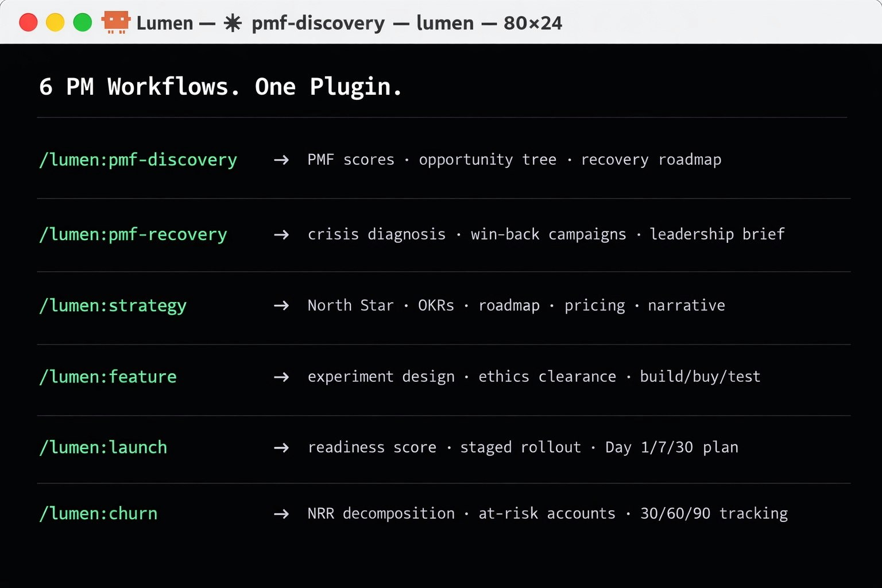Click 'Day 1/7/30 plan' in the launch row

[x=671, y=448]
